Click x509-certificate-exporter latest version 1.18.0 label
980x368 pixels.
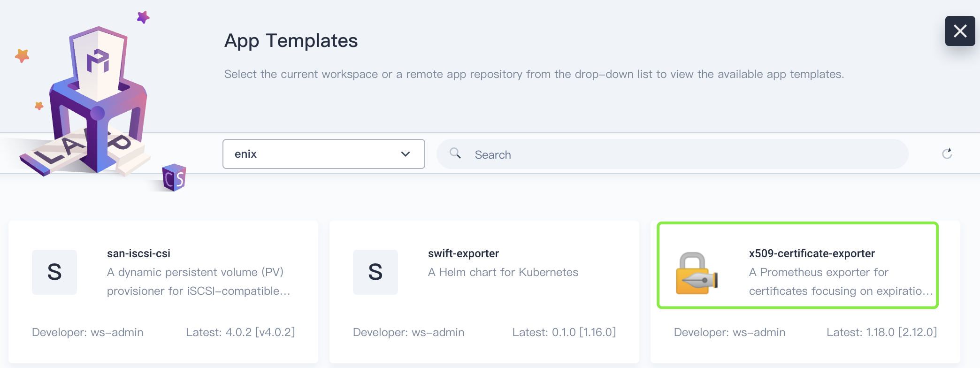pyautogui.click(x=881, y=332)
